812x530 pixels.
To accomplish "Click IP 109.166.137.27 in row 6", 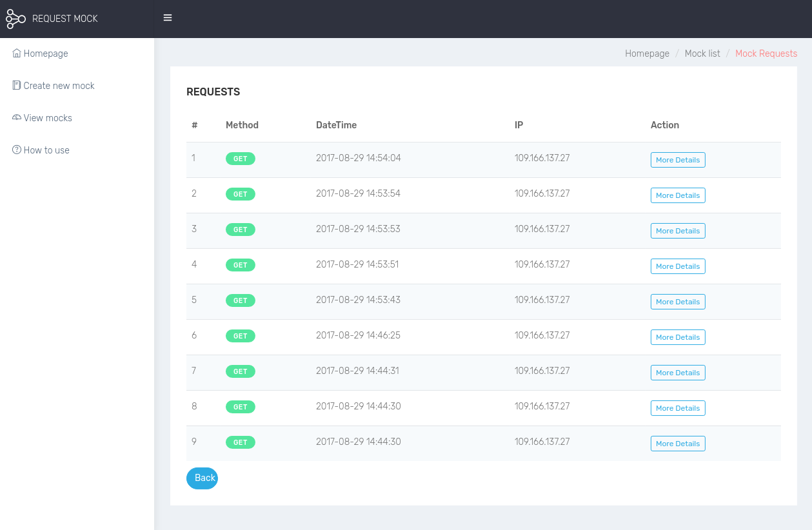I will 542,335.
